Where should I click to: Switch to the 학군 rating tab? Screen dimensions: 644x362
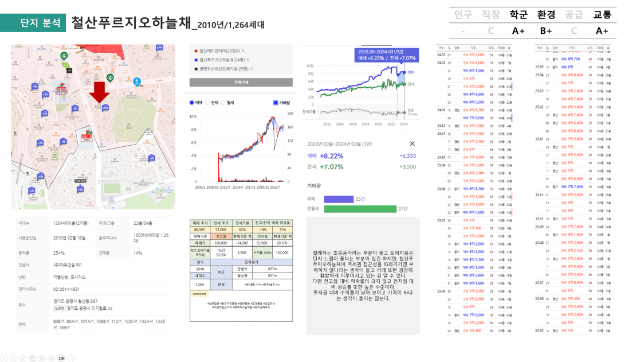(x=519, y=15)
